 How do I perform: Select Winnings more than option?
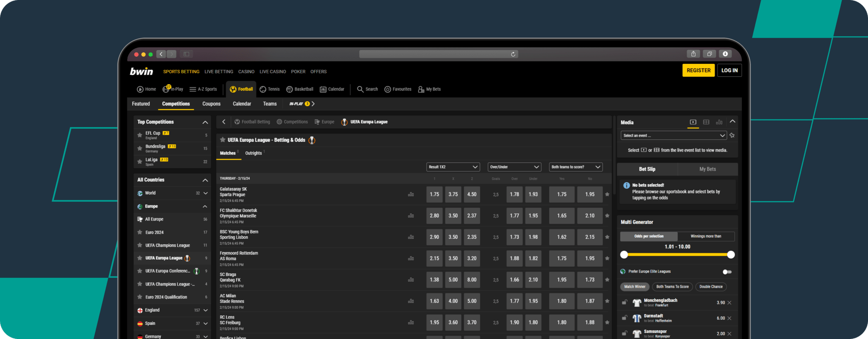click(x=706, y=236)
